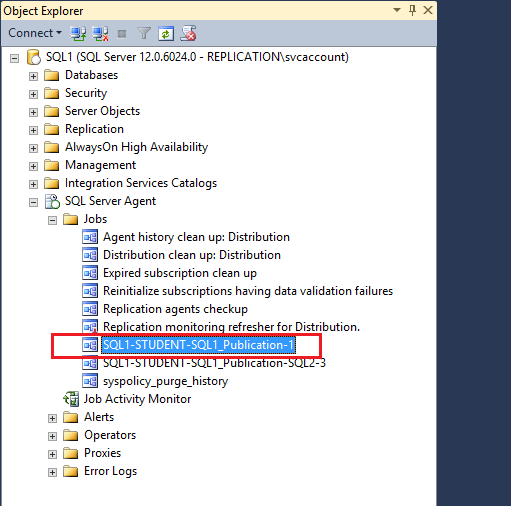Click the Replication agents checkup job icon
Viewport: 511px width, 506px height.
[90, 309]
